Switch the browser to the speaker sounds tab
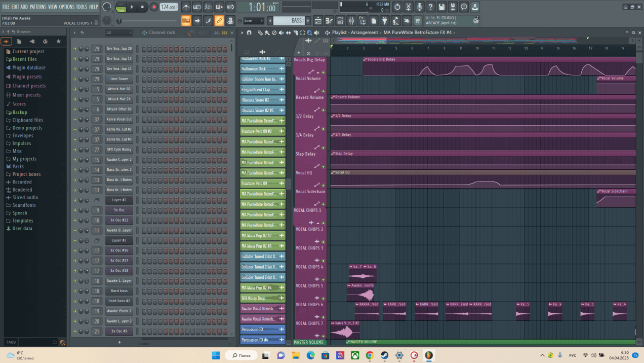The height and width of the screenshot is (363, 644). [x=32, y=41]
